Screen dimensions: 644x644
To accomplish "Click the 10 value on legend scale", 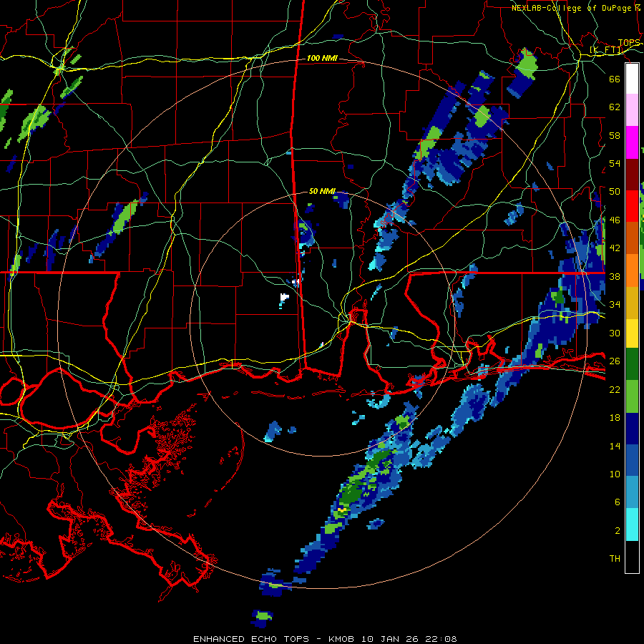I will point(615,474).
